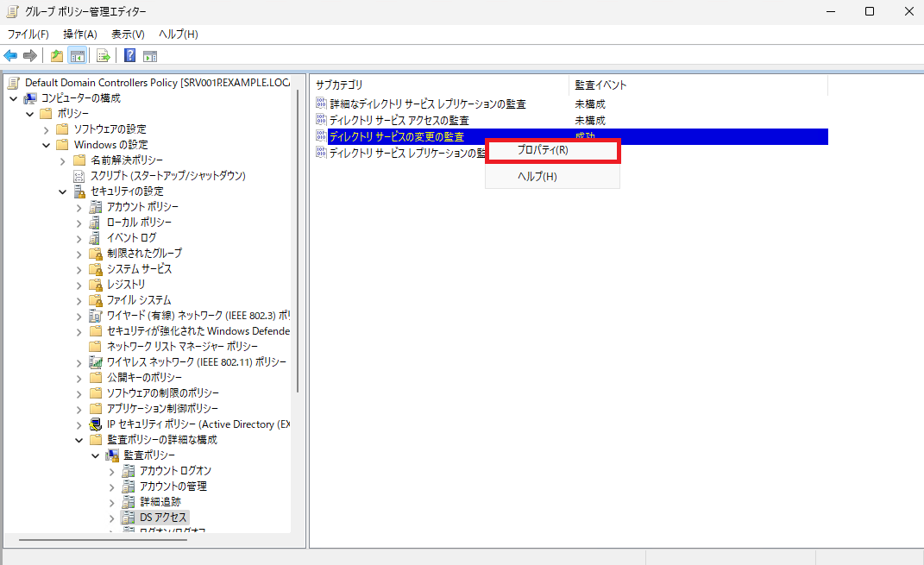Click the ワイヤード (有線) ネットワーク icon
The height and width of the screenshot is (565, 924).
pos(96,316)
